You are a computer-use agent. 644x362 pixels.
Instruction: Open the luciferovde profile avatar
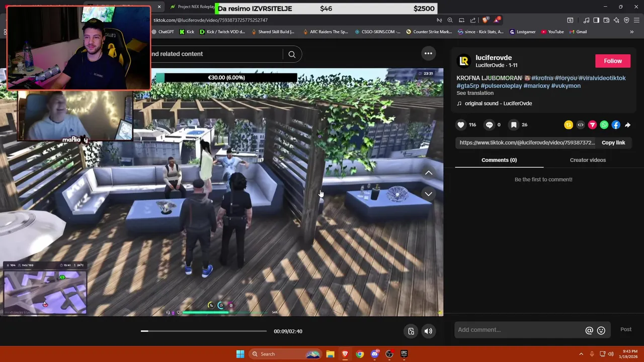point(463,61)
